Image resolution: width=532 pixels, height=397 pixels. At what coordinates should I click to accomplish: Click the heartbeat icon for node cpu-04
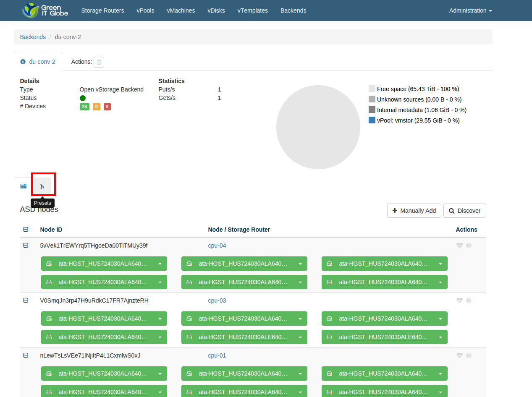[460, 246]
